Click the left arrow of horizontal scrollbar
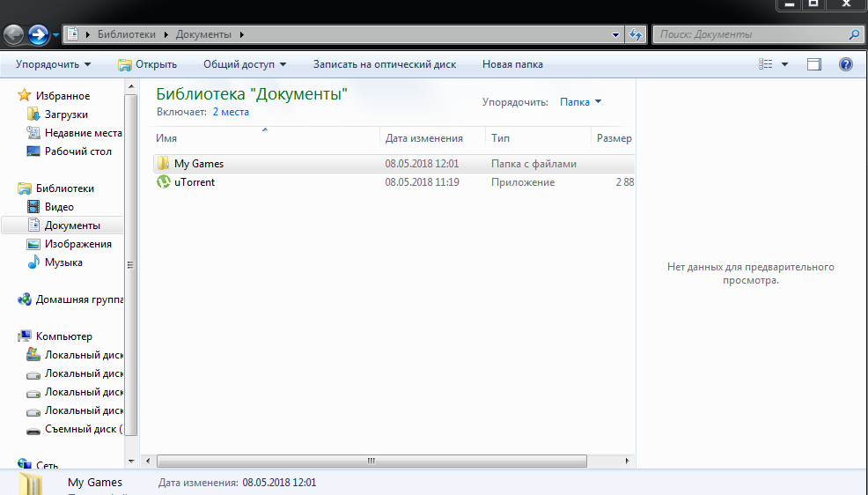 tap(148, 461)
